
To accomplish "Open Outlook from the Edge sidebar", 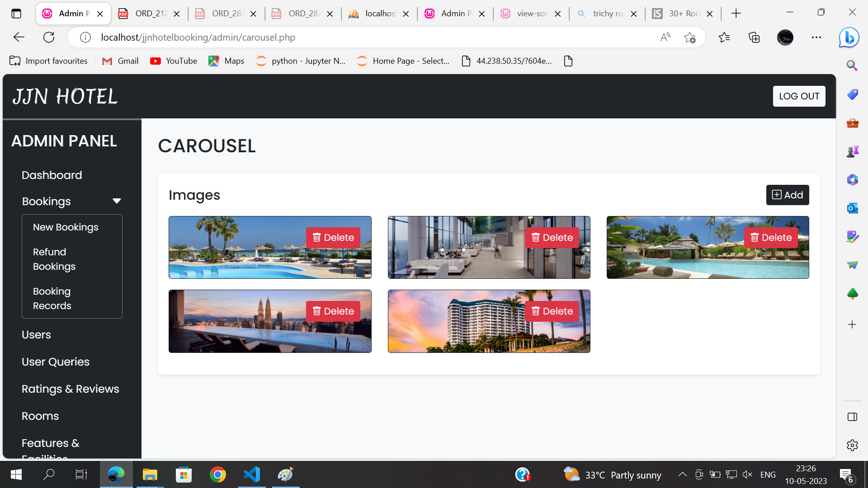I will pyautogui.click(x=852, y=208).
